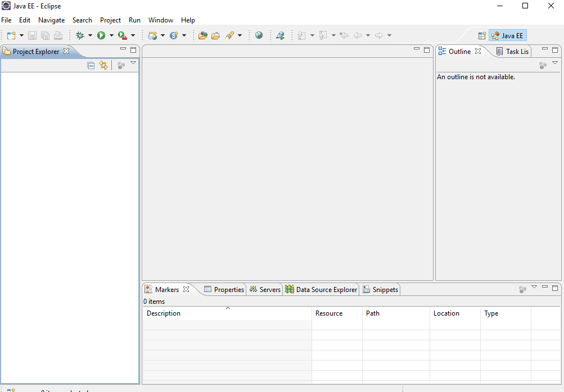564x392 pixels.
Task: Close the Project Explorer view
Action: point(66,51)
